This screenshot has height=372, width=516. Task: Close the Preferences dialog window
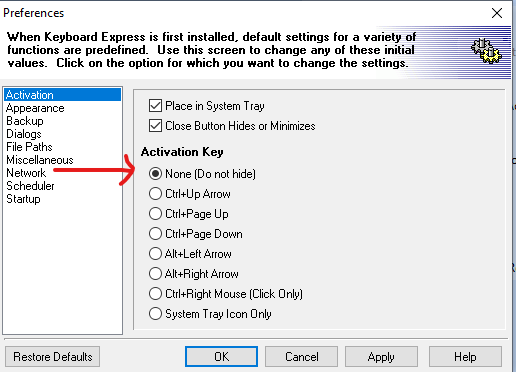[x=497, y=13]
